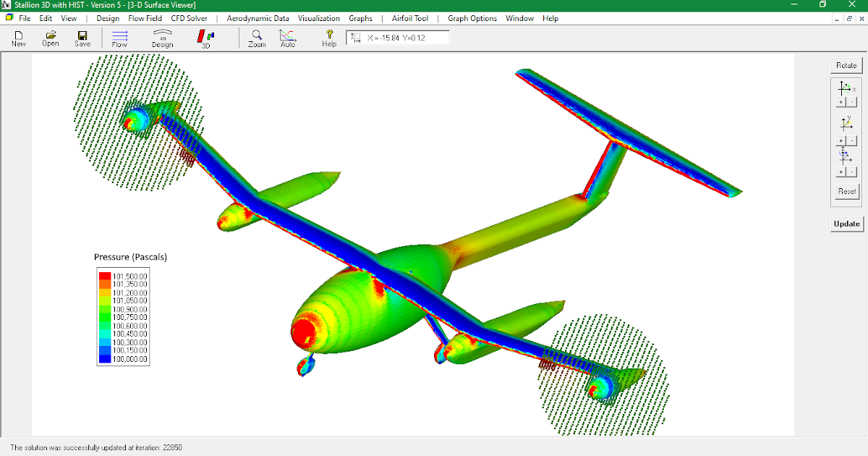Save the project using the Save icon
Screen dimensions: 868x456
pos(82,37)
